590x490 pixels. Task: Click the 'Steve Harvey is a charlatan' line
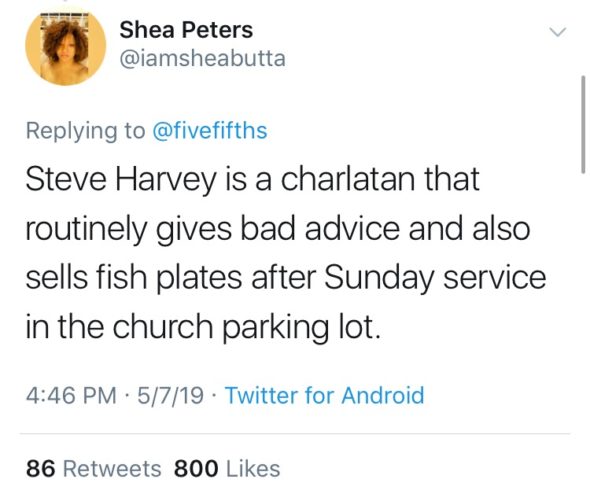(252, 180)
